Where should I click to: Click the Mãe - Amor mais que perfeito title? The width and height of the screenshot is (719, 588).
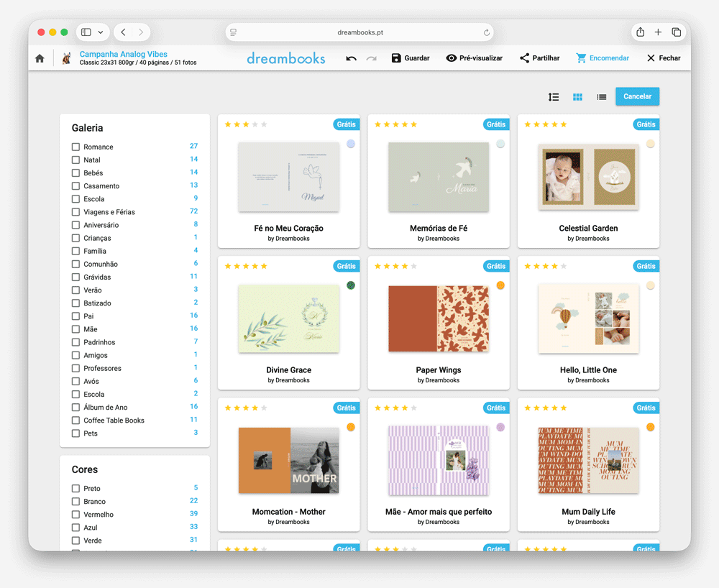coord(439,512)
